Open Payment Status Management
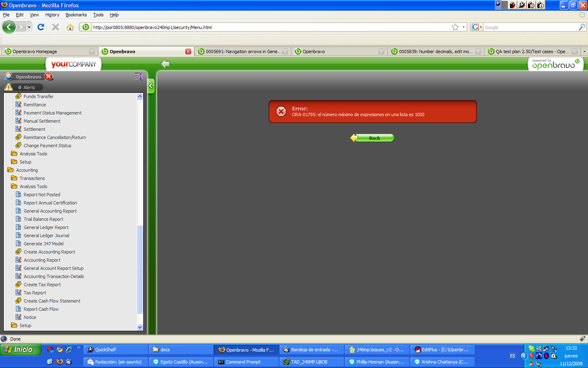The height and width of the screenshot is (368, 588). point(53,113)
